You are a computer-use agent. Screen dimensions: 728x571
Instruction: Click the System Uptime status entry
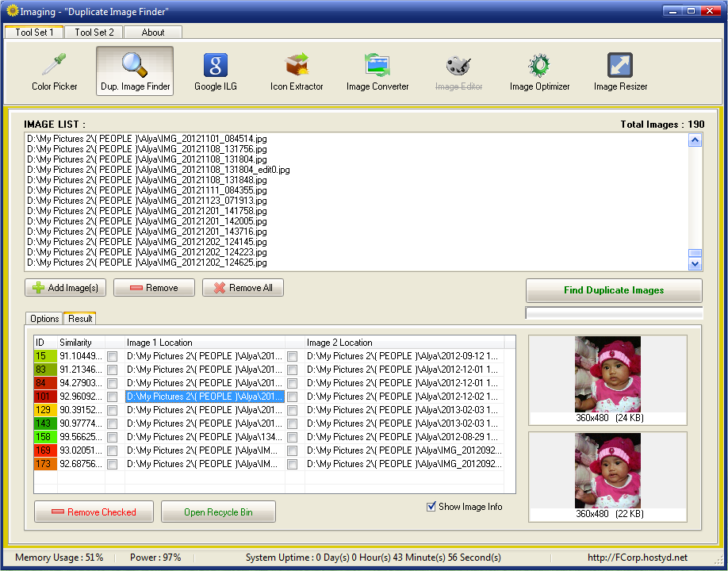374,558
